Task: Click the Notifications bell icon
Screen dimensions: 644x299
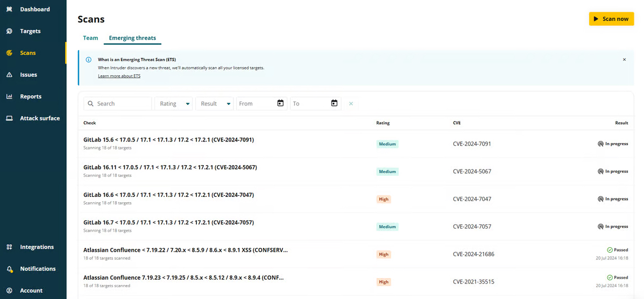Action: pyautogui.click(x=10, y=269)
